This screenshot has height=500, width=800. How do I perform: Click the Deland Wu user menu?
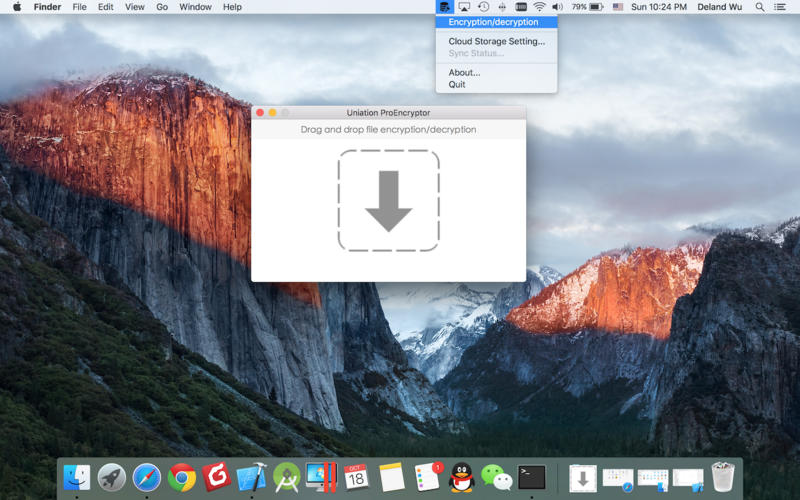coord(719,7)
